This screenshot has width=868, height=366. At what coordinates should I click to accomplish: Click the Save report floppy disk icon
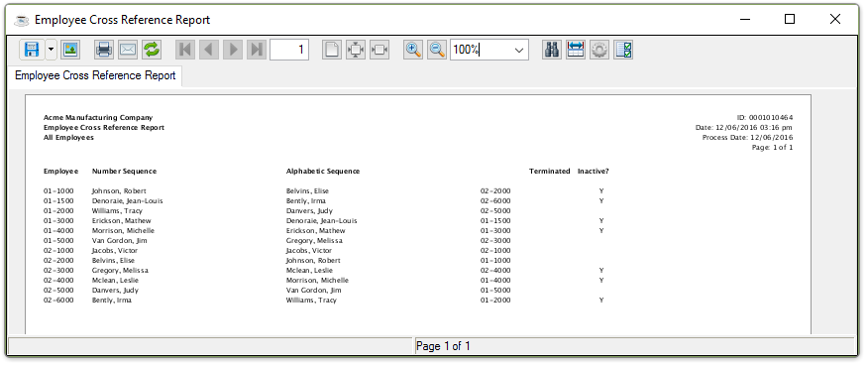point(32,50)
